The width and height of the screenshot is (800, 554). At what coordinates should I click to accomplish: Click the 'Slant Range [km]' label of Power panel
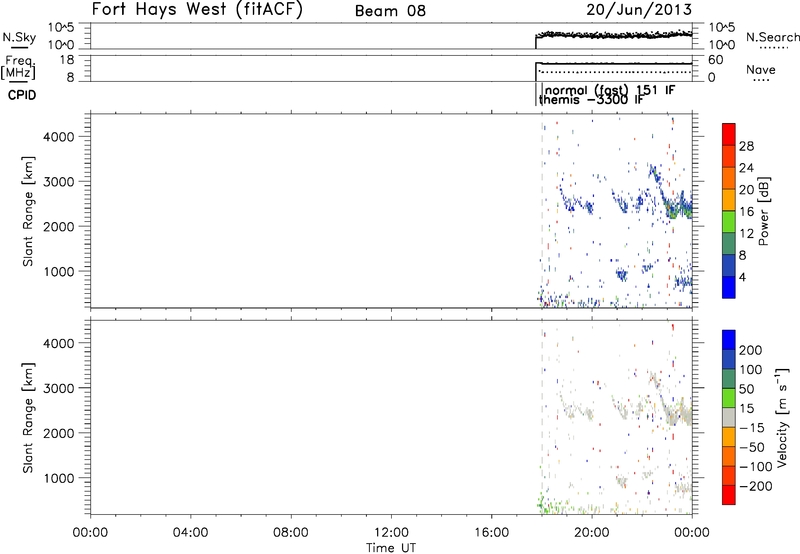tap(28, 211)
